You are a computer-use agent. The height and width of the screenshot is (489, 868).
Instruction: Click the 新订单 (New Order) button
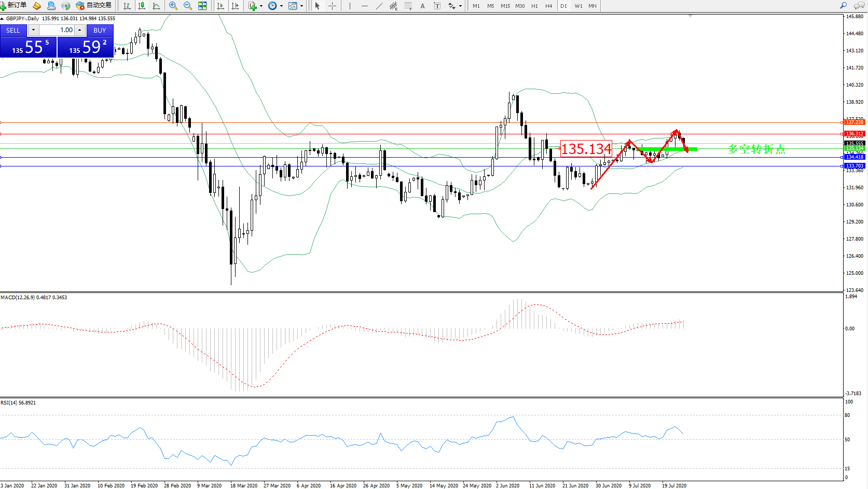point(13,6)
